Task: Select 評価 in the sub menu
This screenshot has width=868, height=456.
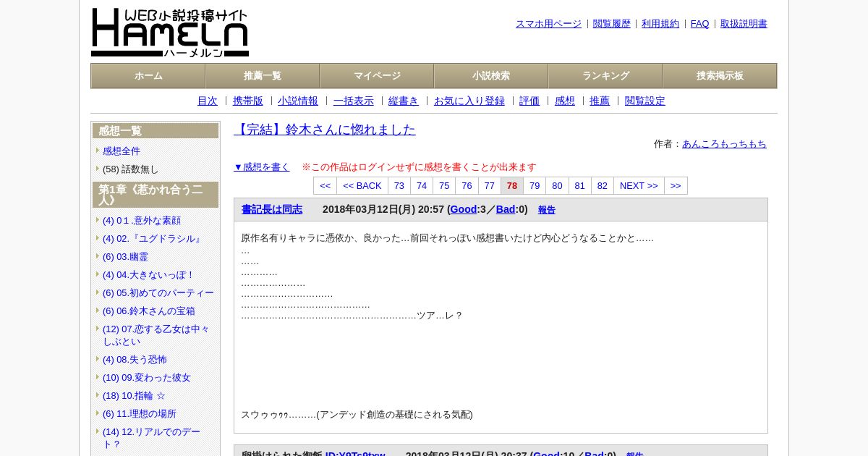Action: click(x=529, y=101)
